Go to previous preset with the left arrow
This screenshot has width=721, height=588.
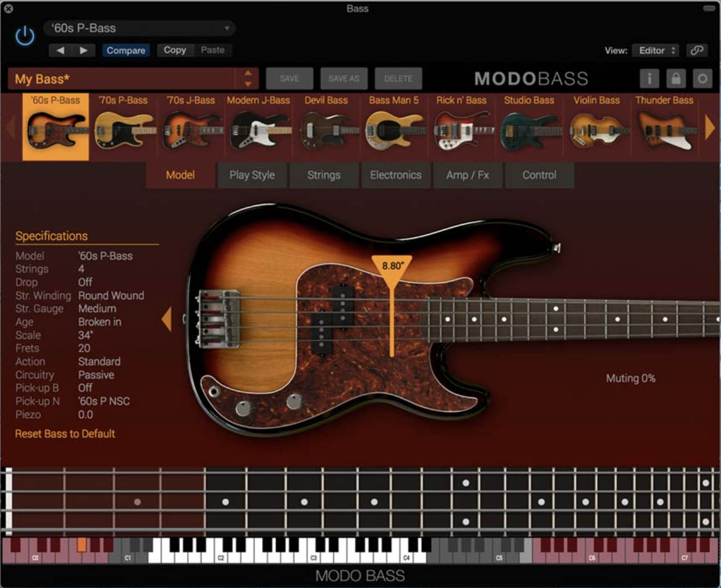click(60, 50)
